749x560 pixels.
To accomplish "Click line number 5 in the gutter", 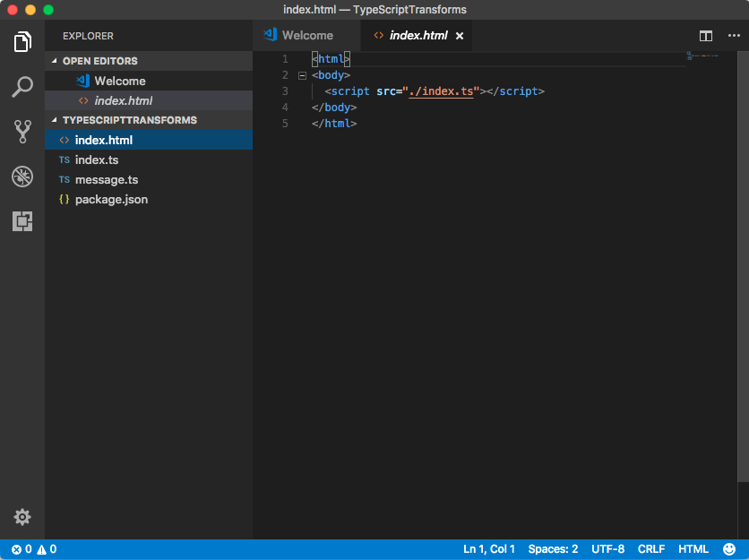I will (x=285, y=124).
